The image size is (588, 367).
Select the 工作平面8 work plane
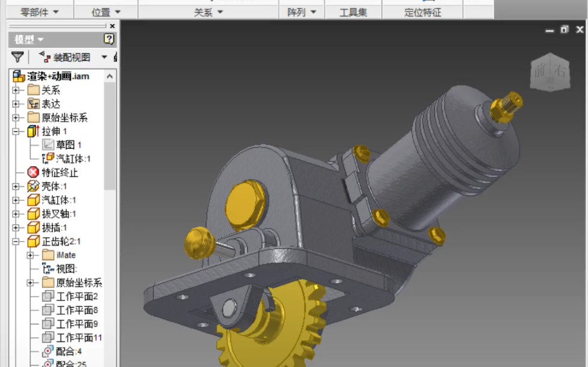click(x=77, y=311)
